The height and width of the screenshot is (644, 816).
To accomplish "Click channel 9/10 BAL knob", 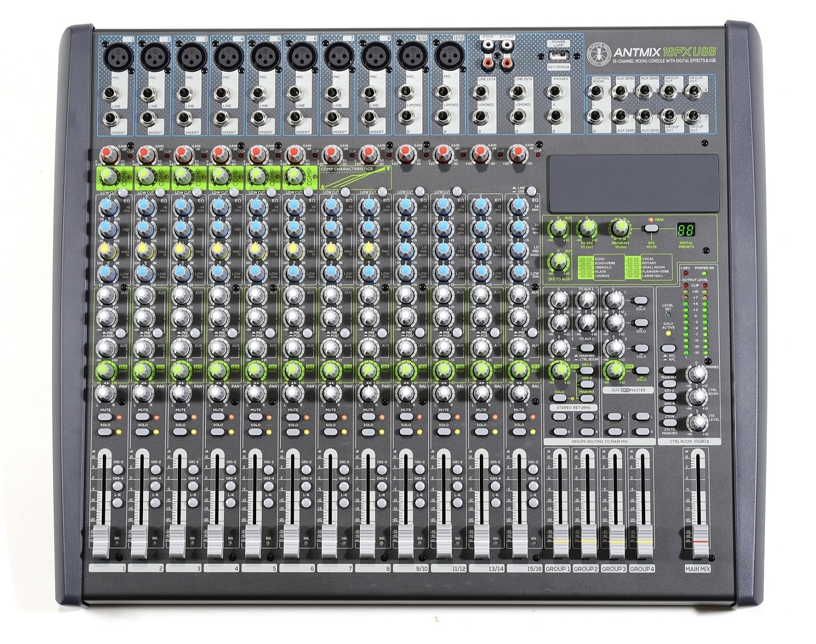I will 406,393.
